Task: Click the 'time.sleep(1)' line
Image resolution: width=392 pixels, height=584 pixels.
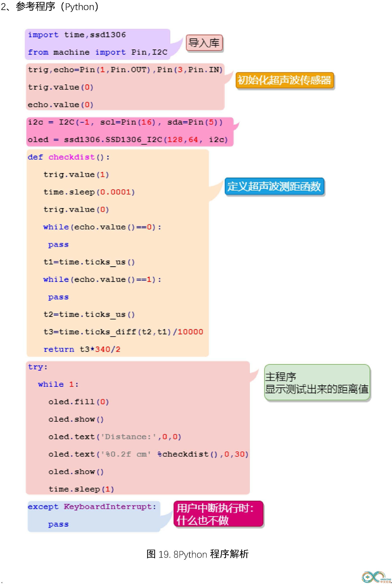Action: (81, 489)
